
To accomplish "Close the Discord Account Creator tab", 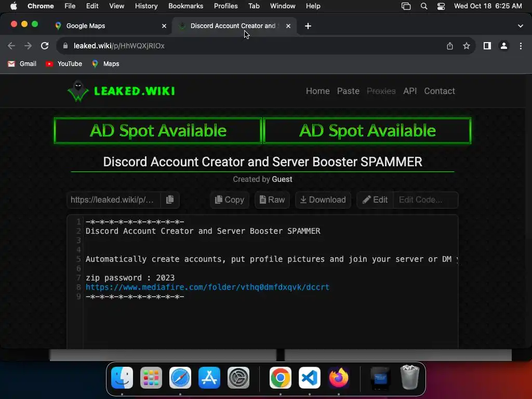I will [x=288, y=26].
